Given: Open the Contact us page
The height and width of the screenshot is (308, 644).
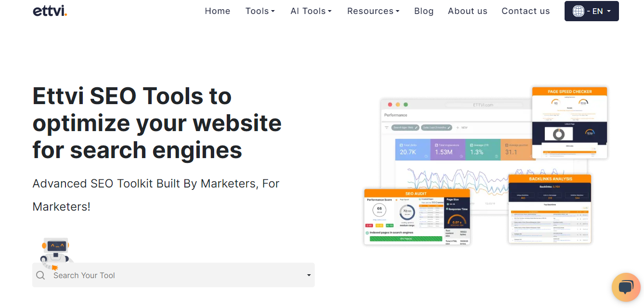Looking at the screenshot, I should [526, 11].
